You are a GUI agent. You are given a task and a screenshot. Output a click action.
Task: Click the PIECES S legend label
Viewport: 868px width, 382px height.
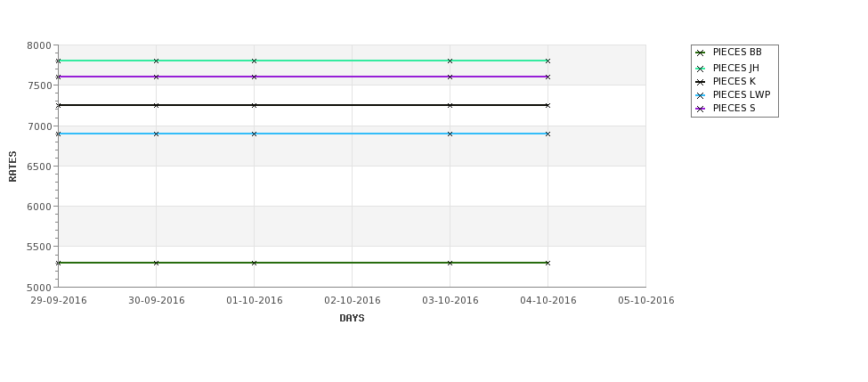tap(734, 108)
